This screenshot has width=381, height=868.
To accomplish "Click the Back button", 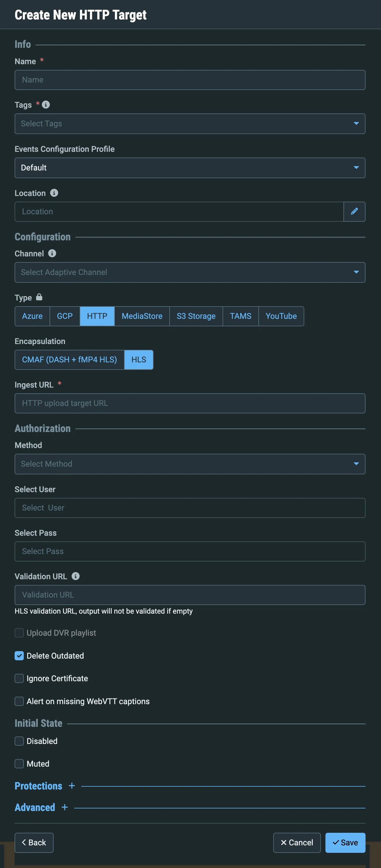I will [x=34, y=843].
